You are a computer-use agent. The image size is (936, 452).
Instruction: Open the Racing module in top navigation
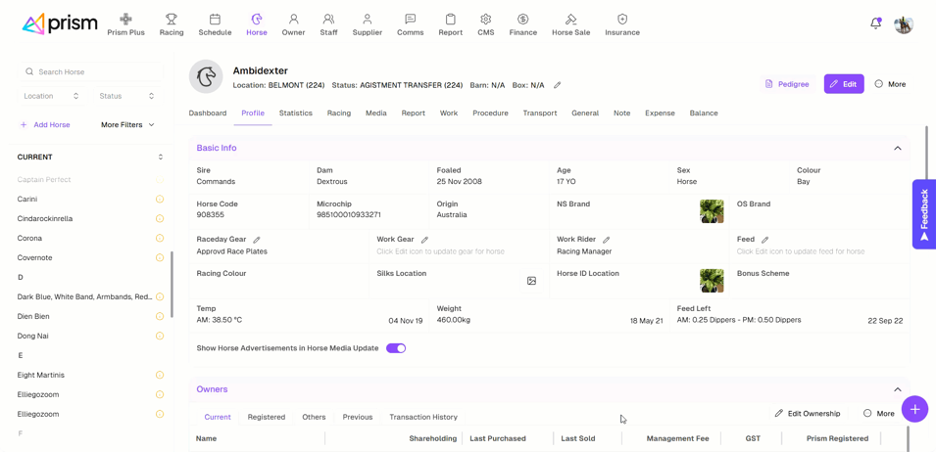tap(171, 24)
